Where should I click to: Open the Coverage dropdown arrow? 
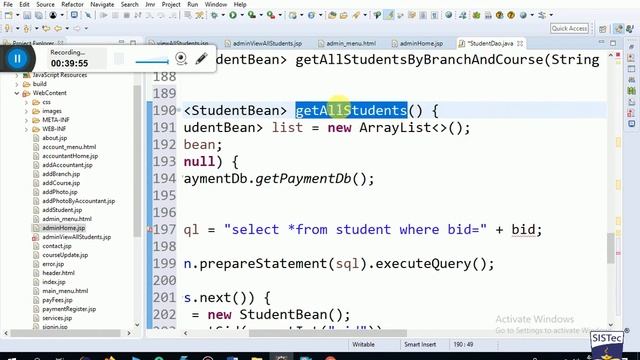click(261, 15)
